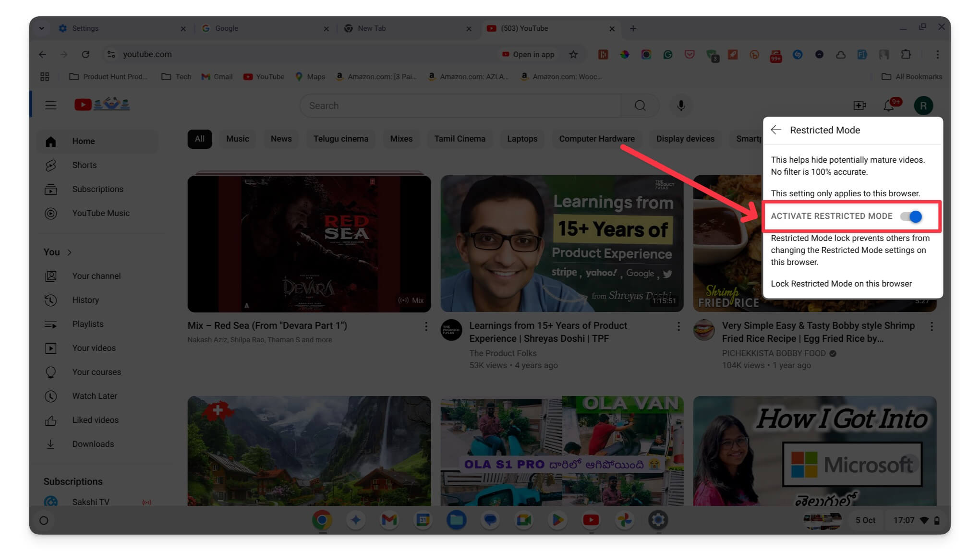Click Lock Restricted Mode on this browser
Viewport: 980px width, 551px height.
pos(841,284)
